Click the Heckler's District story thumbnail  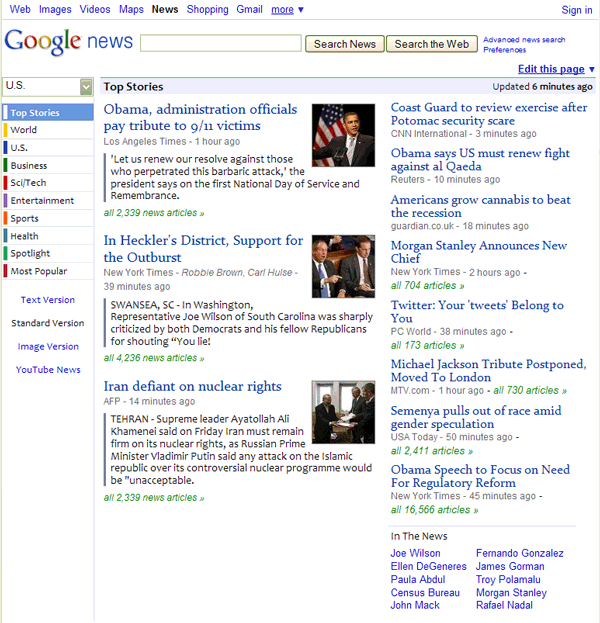pyautogui.click(x=343, y=266)
